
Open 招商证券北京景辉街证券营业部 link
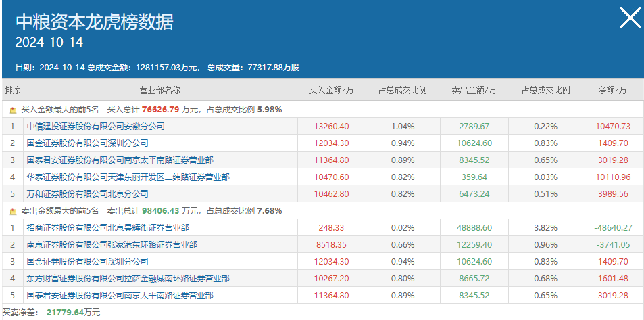pos(108,227)
